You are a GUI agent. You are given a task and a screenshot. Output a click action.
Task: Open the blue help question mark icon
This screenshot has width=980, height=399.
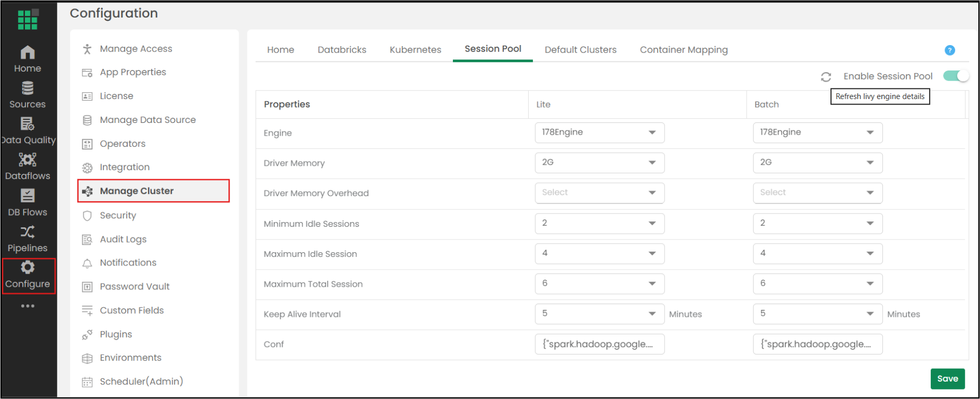coord(950,50)
